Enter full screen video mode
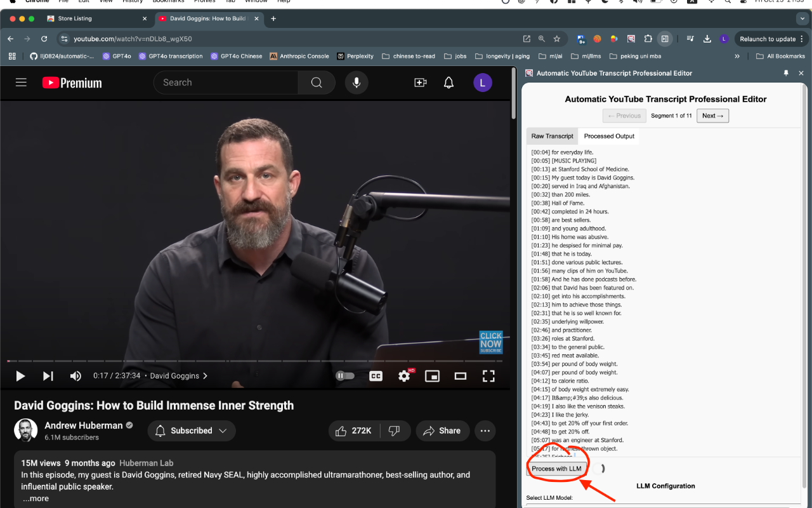This screenshot has height=508, width=812. coord(488,376)
